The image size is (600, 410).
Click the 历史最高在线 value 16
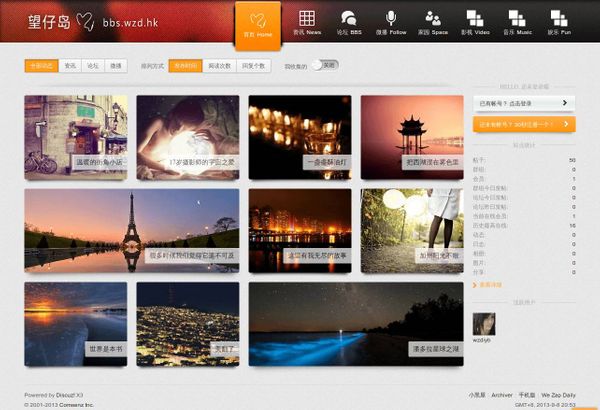[572, 225]
